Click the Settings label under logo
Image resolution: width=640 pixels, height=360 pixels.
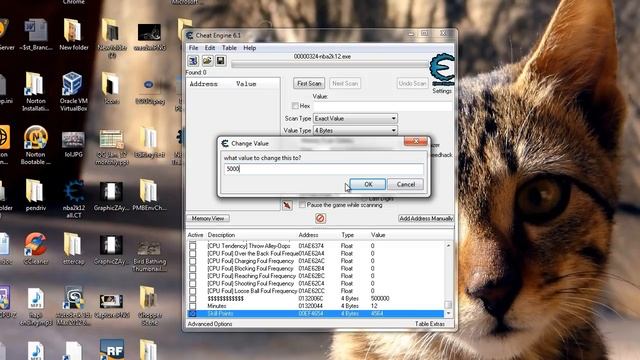442,91
